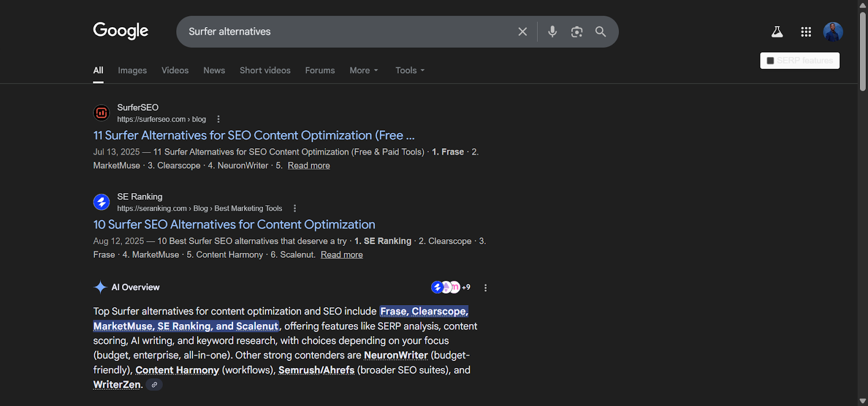Click into the search input field

(x=347, y=31)
